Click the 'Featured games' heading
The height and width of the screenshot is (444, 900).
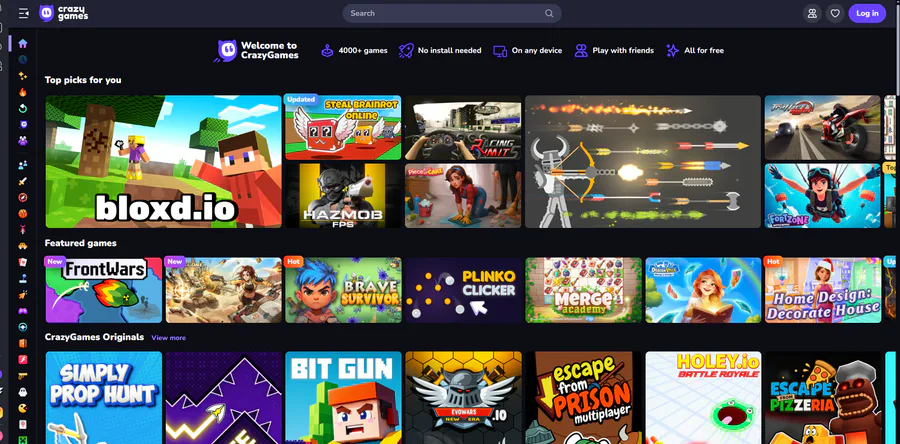point(81,243)
